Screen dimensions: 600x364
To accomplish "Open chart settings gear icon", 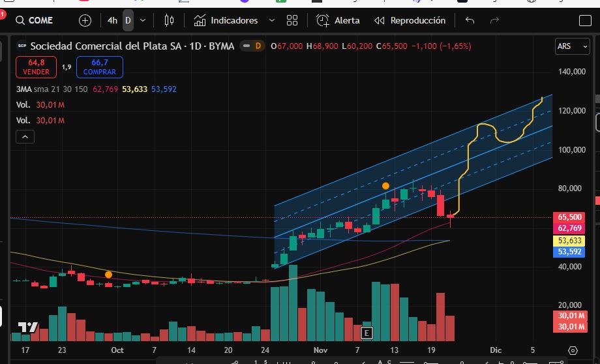I will 573,350.
